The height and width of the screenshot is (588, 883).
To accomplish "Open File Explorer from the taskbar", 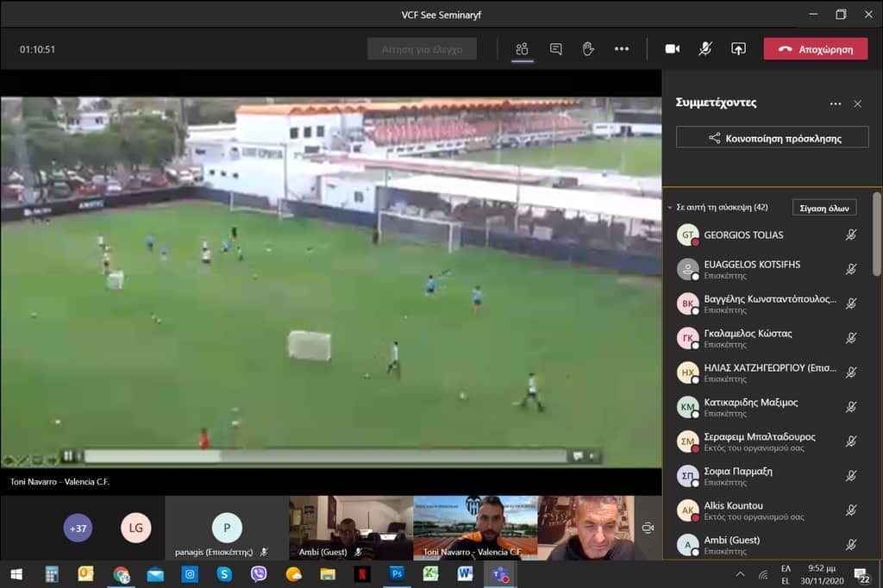I will 328,574.
